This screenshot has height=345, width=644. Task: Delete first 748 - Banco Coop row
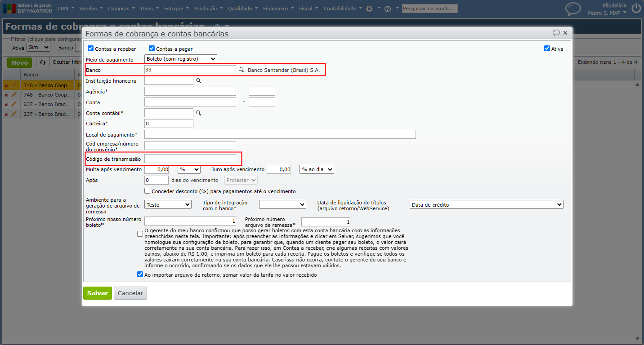6,85
